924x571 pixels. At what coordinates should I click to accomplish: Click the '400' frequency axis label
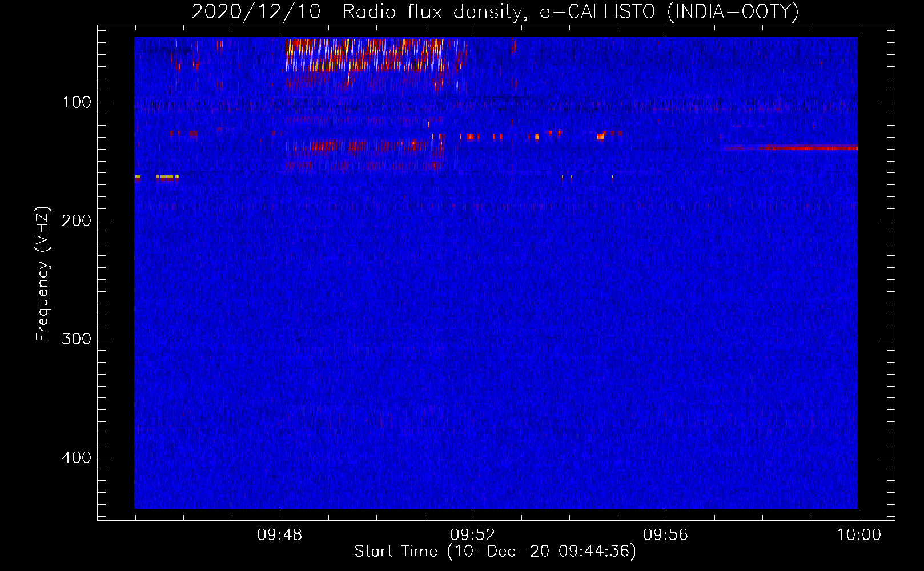77,457
